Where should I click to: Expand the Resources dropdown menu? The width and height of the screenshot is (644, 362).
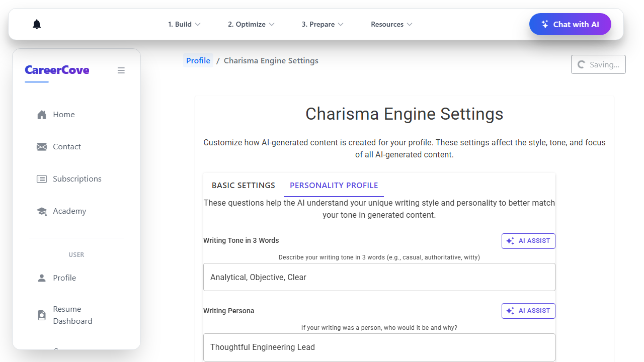tap(391, 24)
